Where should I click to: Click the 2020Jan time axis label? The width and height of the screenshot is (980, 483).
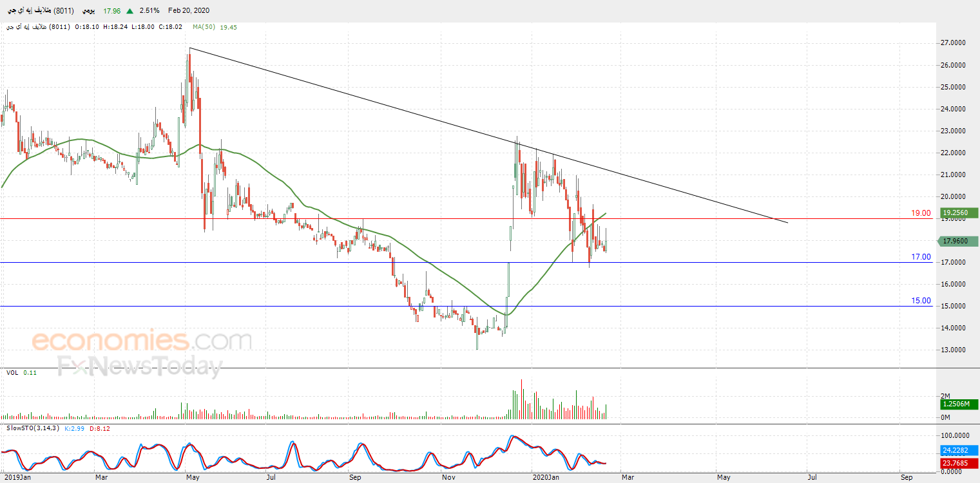point(546,478)
